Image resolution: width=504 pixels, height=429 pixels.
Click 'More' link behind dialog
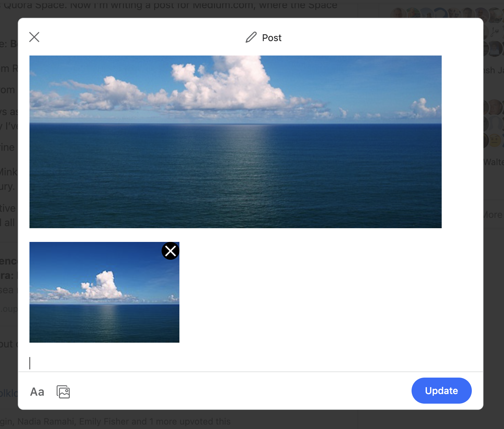point(493,215)
